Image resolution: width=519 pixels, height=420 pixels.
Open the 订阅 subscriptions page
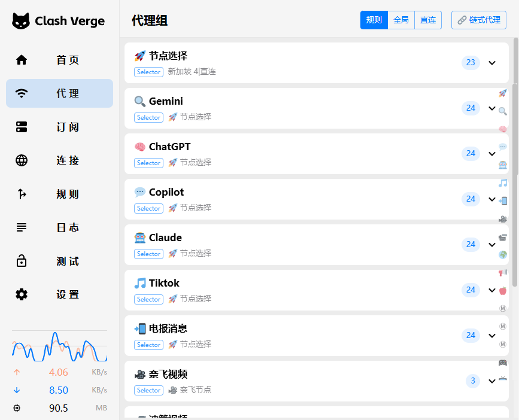coord(60,127)
